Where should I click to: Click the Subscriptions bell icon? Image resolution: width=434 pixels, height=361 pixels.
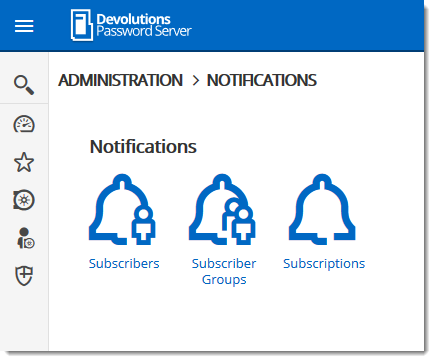(322, 209)
